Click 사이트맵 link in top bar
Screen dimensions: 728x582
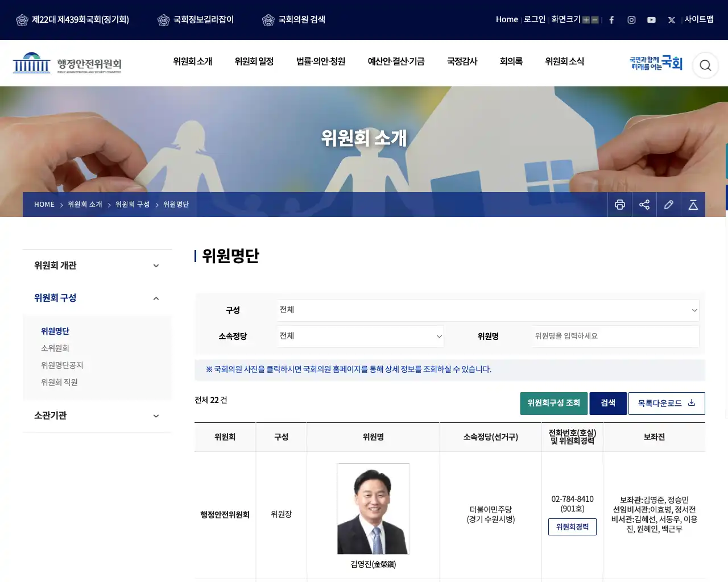tap(699, 19)
